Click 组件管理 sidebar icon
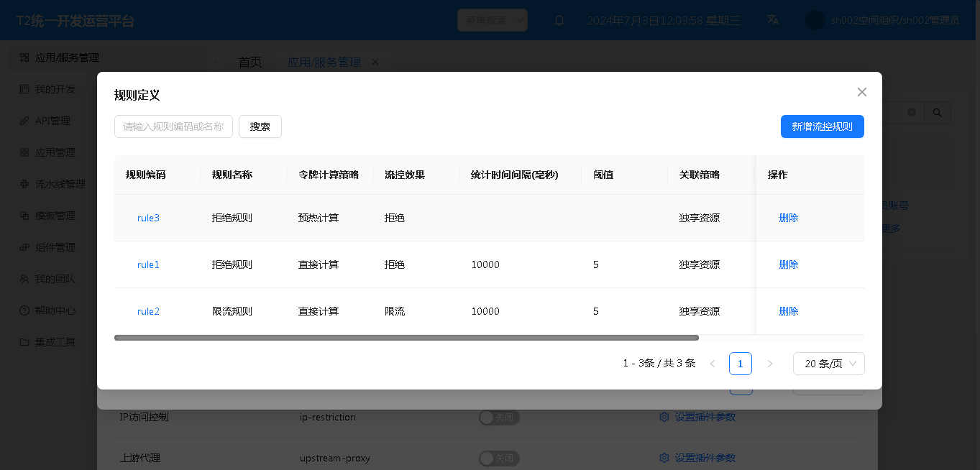Screen dimensions: 980x470 coord(24,247)
